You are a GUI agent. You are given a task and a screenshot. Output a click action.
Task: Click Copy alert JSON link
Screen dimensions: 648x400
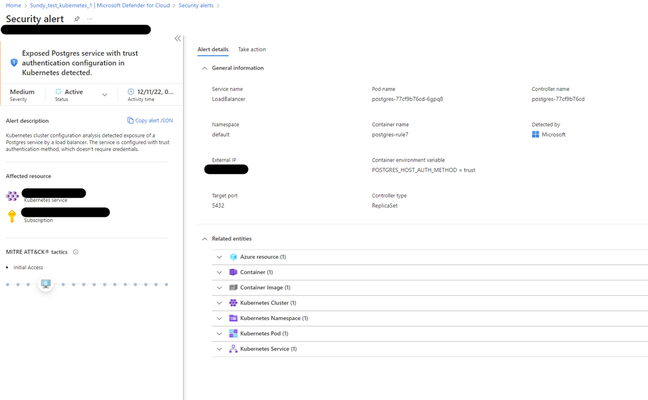click(x=154, y=120)
